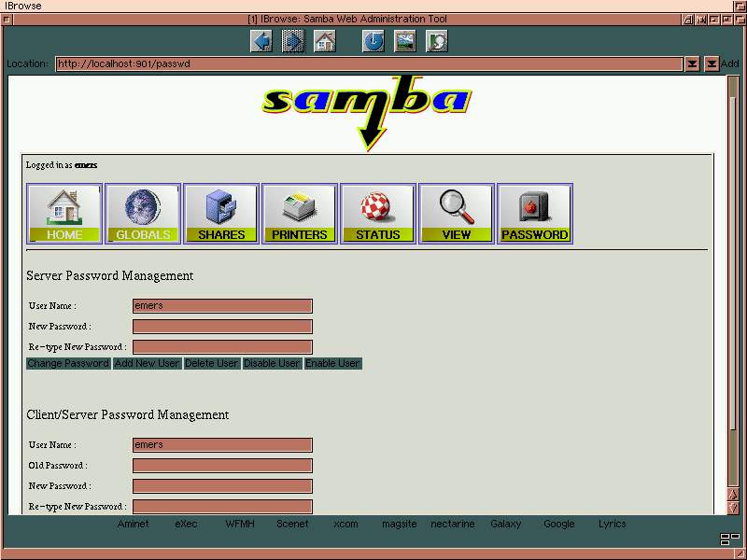Open the SHARES file cabinet icon
Image resolution: width=747 pixels, height=560 pixels.
(221, 214)
